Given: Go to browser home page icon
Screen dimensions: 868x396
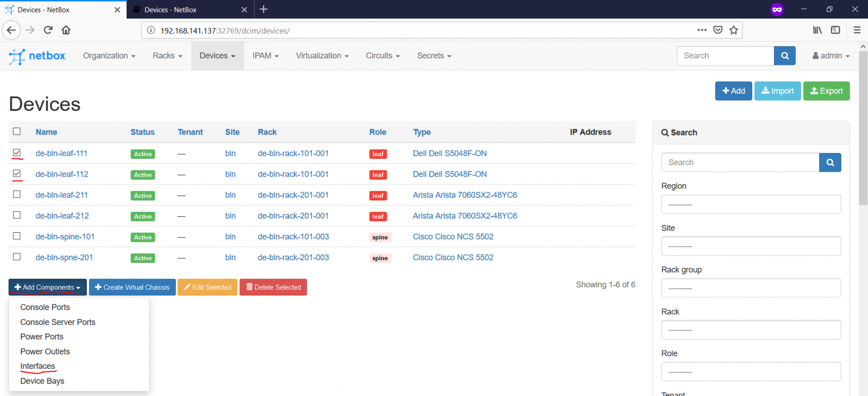Looking at the screenshot, I should [x=66, y=30].
